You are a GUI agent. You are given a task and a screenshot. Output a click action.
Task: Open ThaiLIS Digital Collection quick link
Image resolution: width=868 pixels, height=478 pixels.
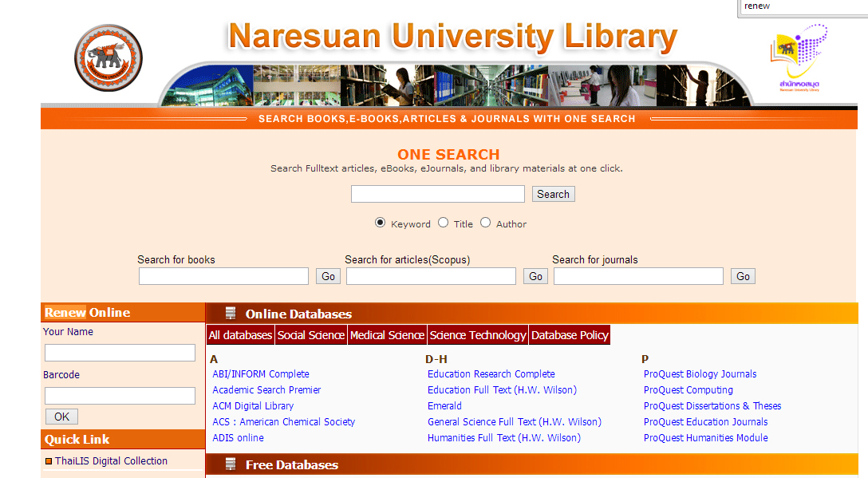[x=111, y=460]
